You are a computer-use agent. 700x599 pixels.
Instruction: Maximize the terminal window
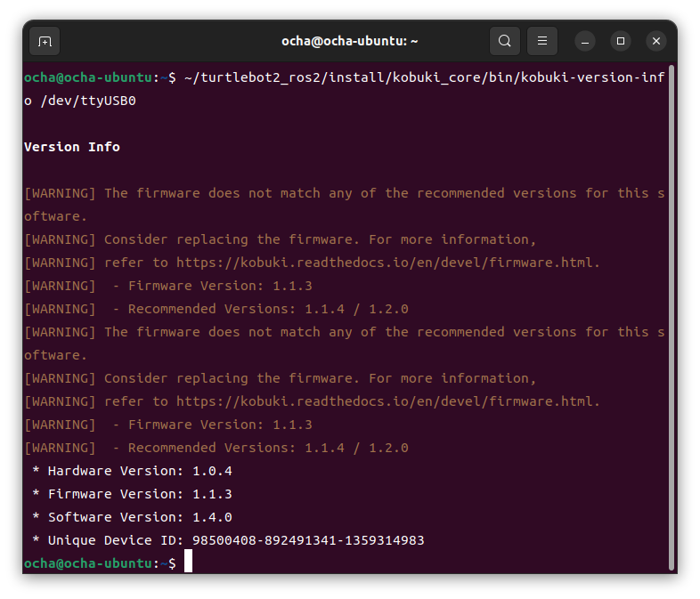coord(621,41)
